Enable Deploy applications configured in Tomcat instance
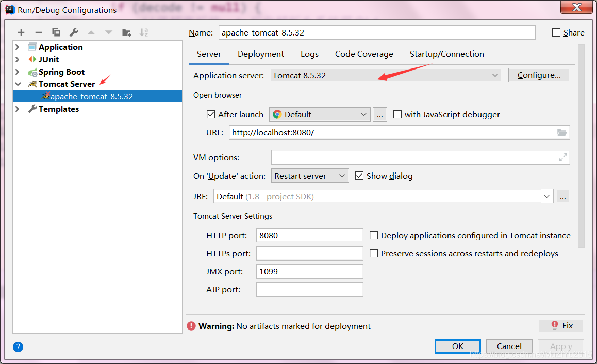The width and height of the screenshot is (597, 364). [374, 235]
